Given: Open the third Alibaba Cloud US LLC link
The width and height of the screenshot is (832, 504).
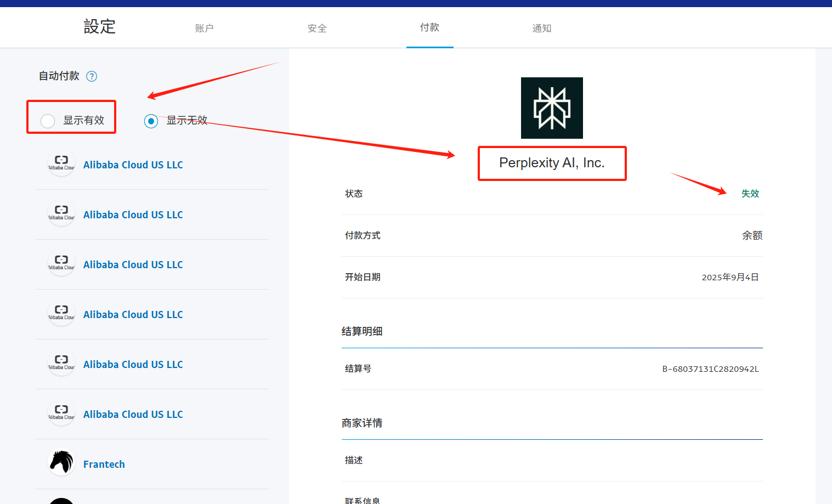Looking at the screenshot, I should tap(133, 264).
